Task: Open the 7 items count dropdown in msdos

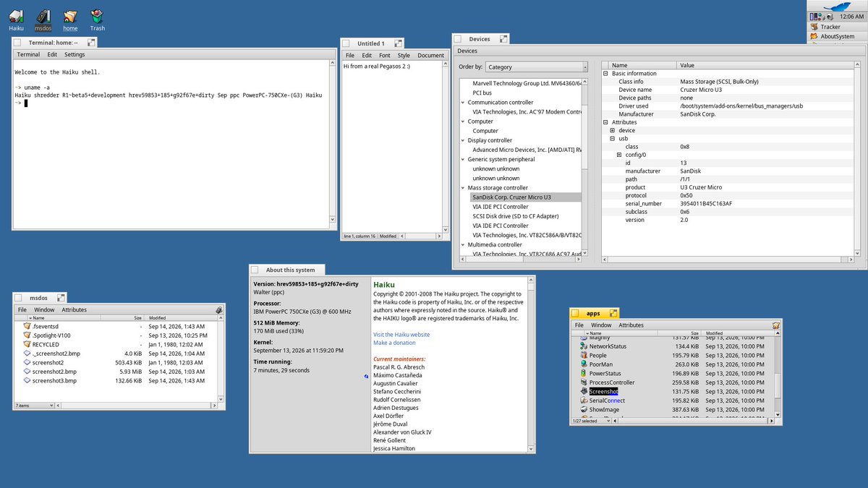Action: click(x=33, y=406)
